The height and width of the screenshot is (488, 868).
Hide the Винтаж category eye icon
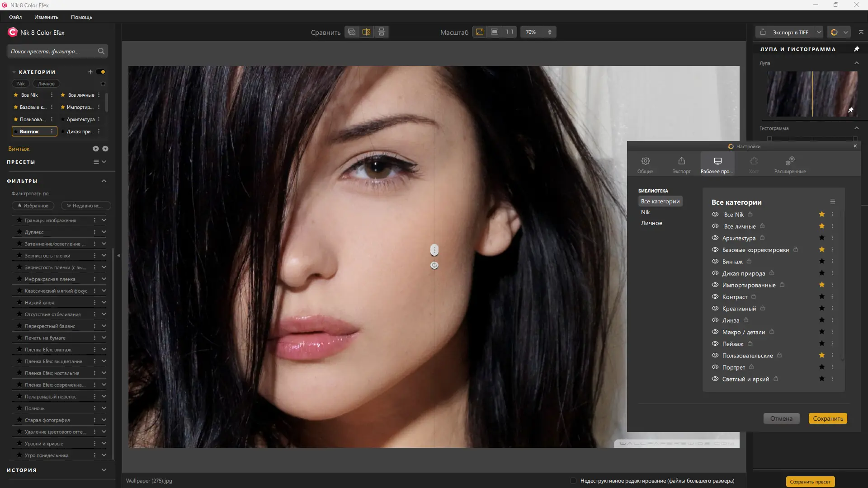coord(715,262)
